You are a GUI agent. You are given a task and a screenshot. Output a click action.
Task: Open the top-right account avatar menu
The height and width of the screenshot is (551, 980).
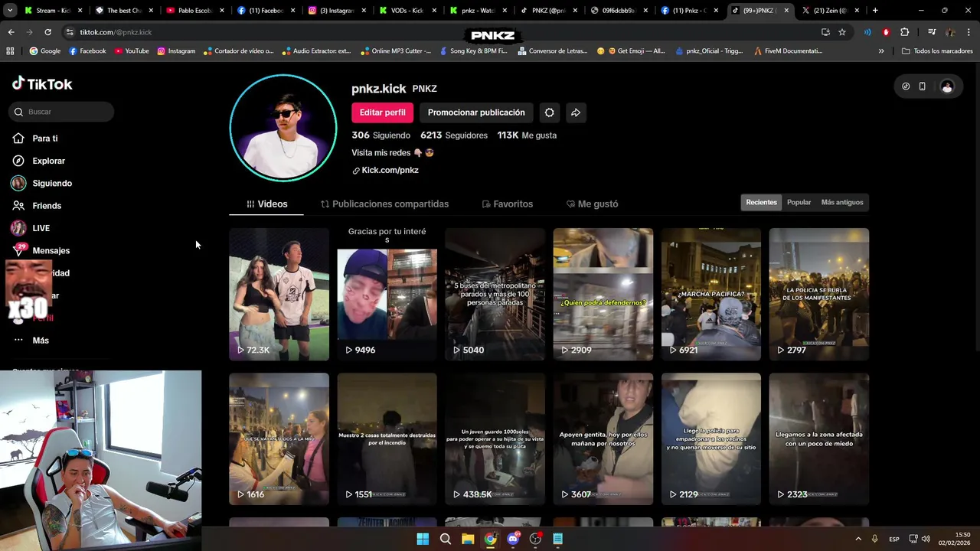coord(947,86)
